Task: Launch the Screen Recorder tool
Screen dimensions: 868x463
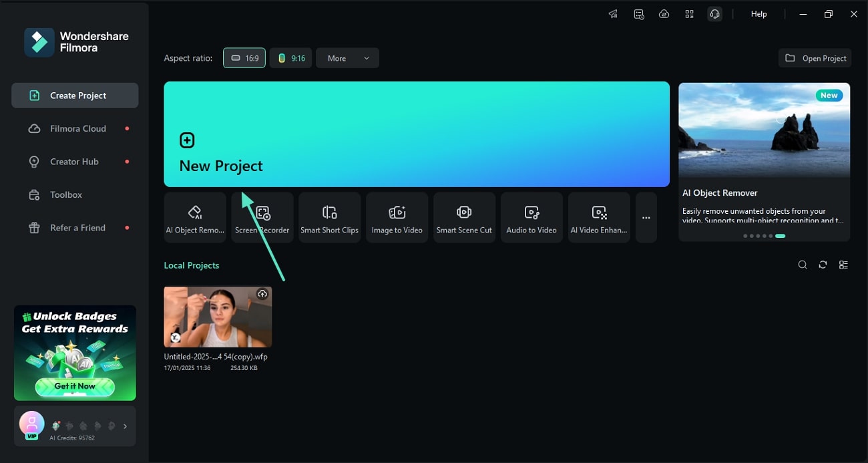Action: [x=262, y=217]
